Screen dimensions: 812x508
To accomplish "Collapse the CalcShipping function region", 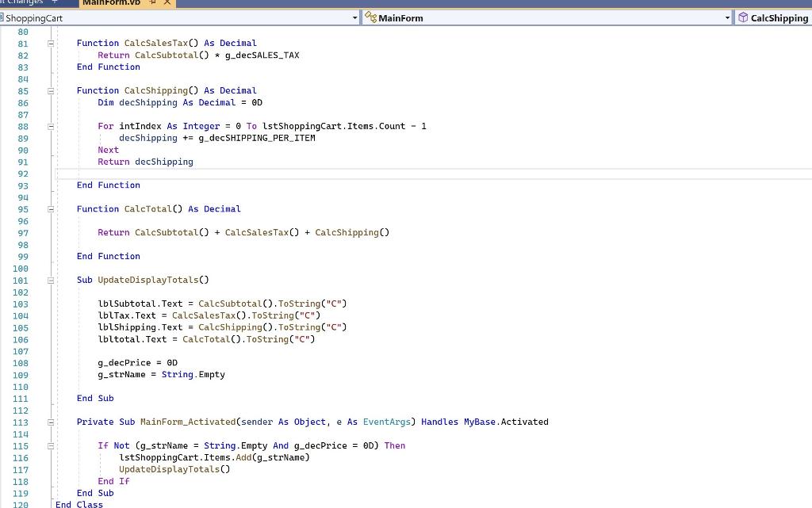I will pos(50,90).
